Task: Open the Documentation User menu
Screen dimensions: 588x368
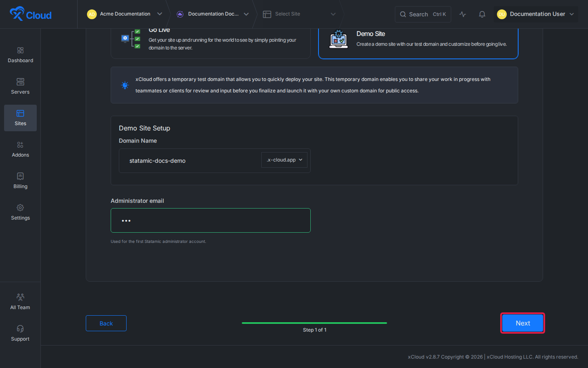Action: pyautogui.click(x=536, y=14)
